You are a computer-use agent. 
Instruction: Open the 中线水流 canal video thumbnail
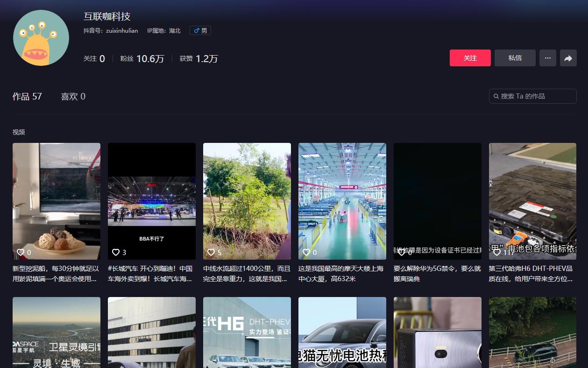click(247, 201)
